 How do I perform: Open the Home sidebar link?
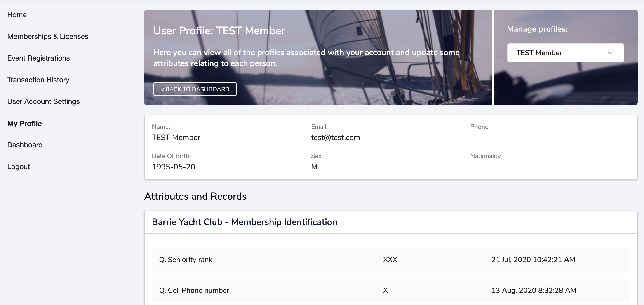point(17,15)
